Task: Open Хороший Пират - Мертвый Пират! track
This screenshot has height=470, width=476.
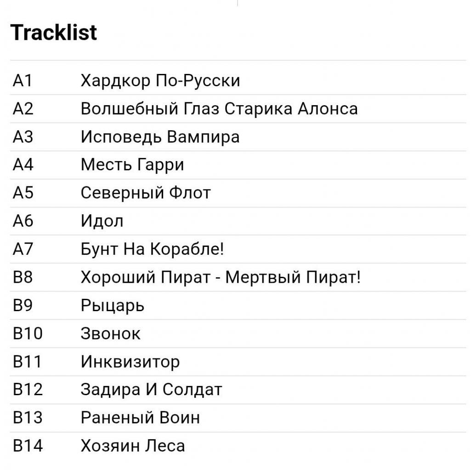Action: [x=221, y=277]
